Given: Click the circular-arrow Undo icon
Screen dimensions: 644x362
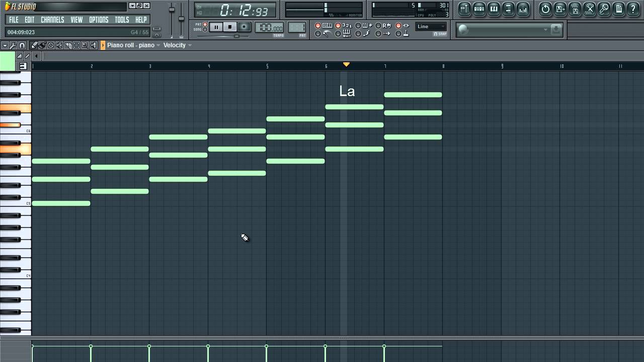Looking at the screenshot, I should (x=545, y=9).
